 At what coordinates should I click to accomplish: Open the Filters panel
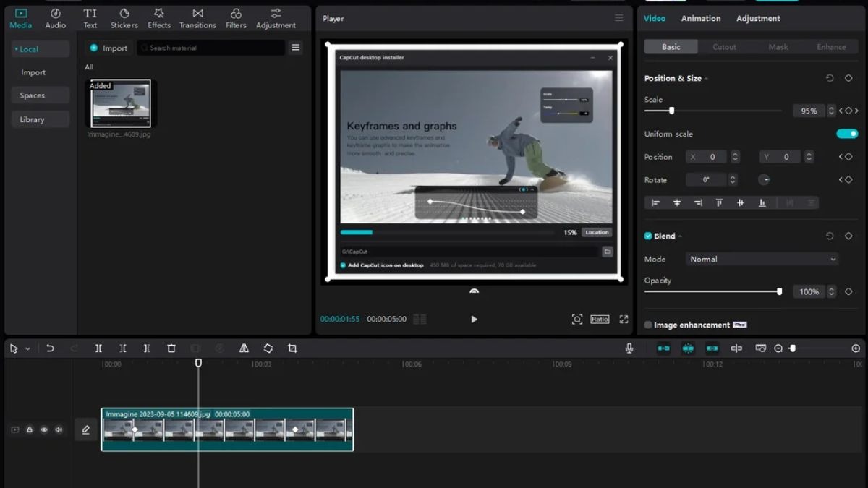pyautogui.click(x=236, y=19)
